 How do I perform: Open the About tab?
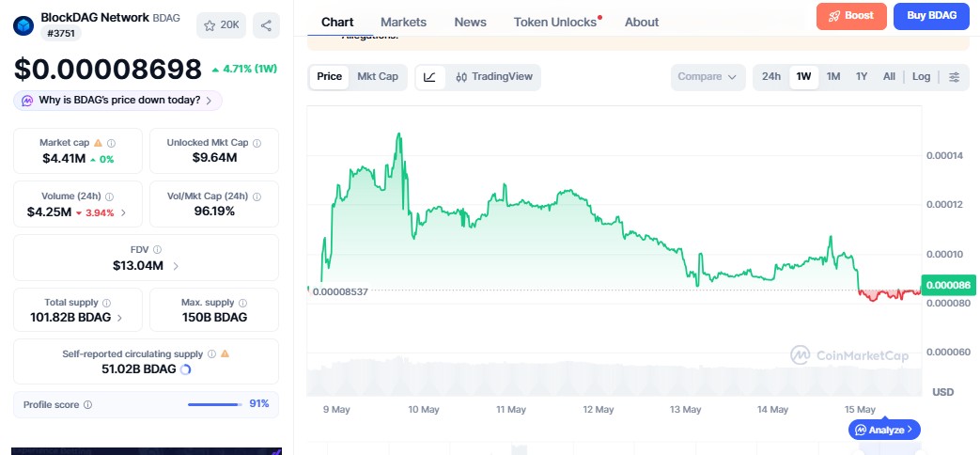click(642, 23)
